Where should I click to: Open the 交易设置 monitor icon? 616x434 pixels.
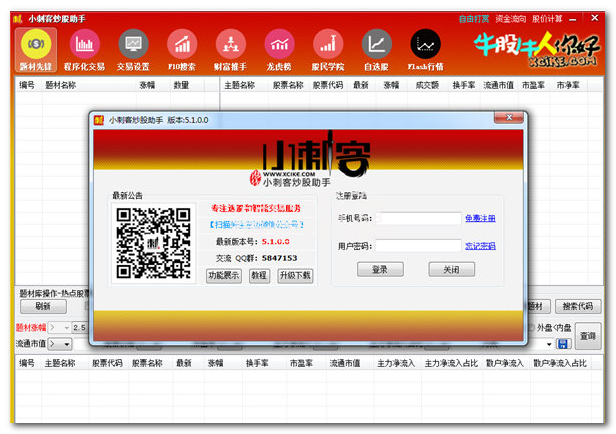pyautogui.click(x=133, y=49)
